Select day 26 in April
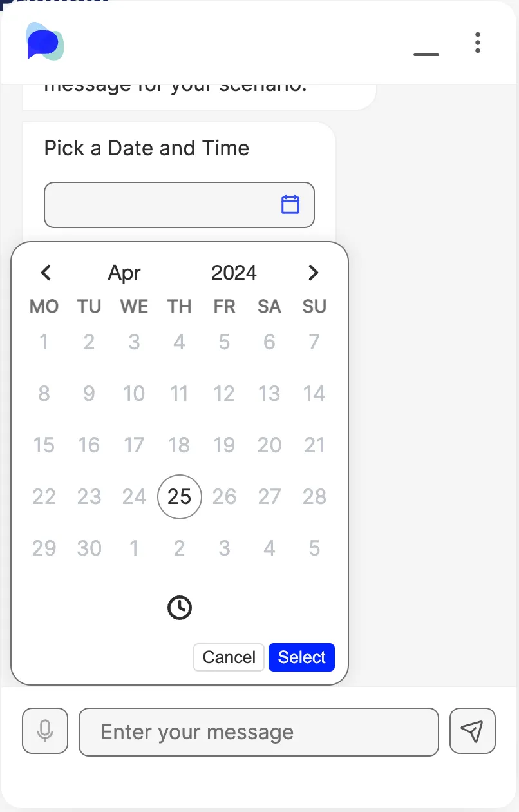The width and height of the screenshot is (519, 812). [x=224, y=497]
